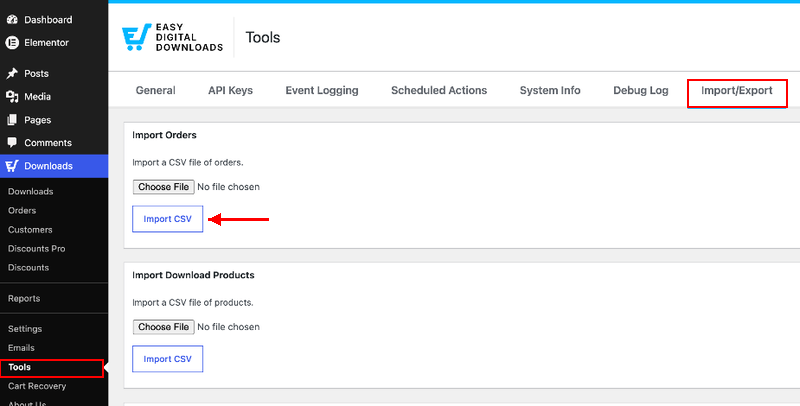This screenshot has width=800, height=406.
Task: Choose a file for Import Orders
Action: (164, 187)
